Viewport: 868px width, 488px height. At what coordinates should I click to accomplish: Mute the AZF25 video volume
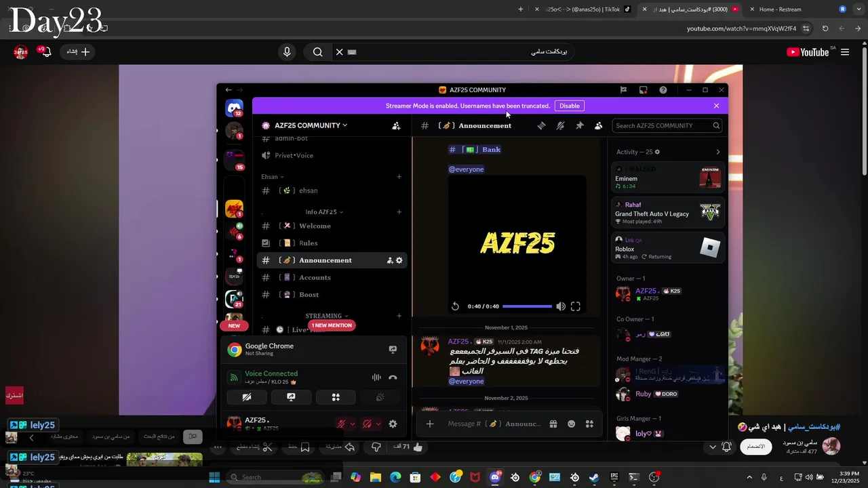[560, 306]
